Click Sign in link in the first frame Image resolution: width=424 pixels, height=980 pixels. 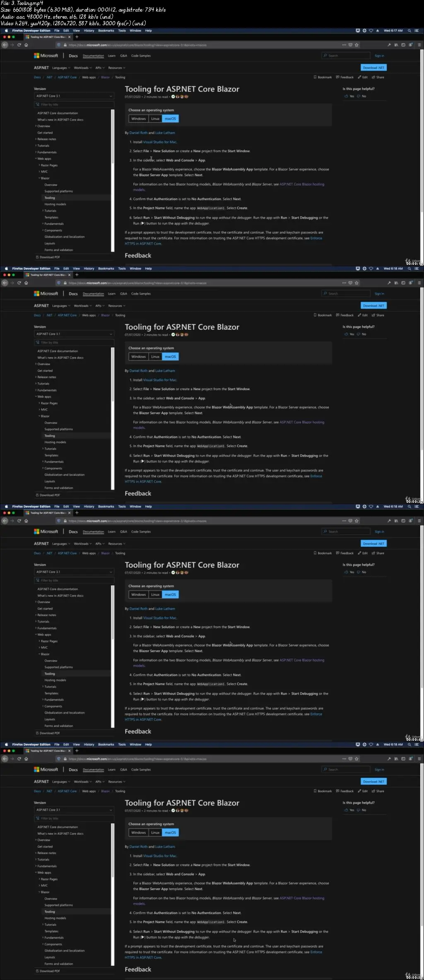379,56
